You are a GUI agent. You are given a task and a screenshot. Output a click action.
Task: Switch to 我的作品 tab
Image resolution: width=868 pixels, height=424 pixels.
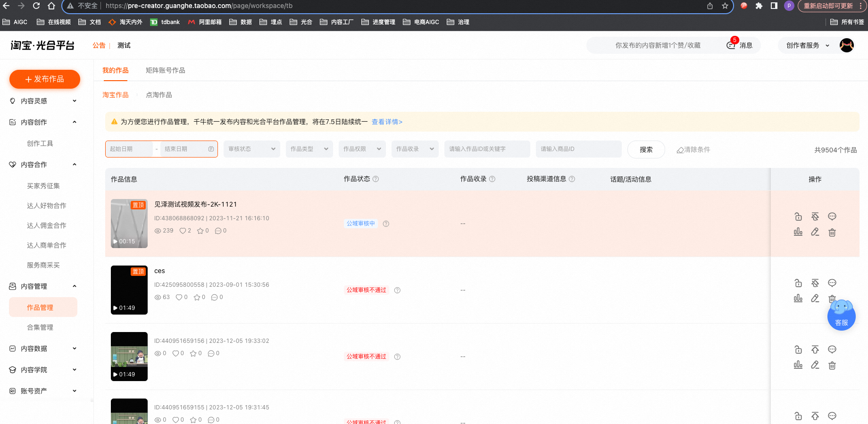click(x=116, y=70)
